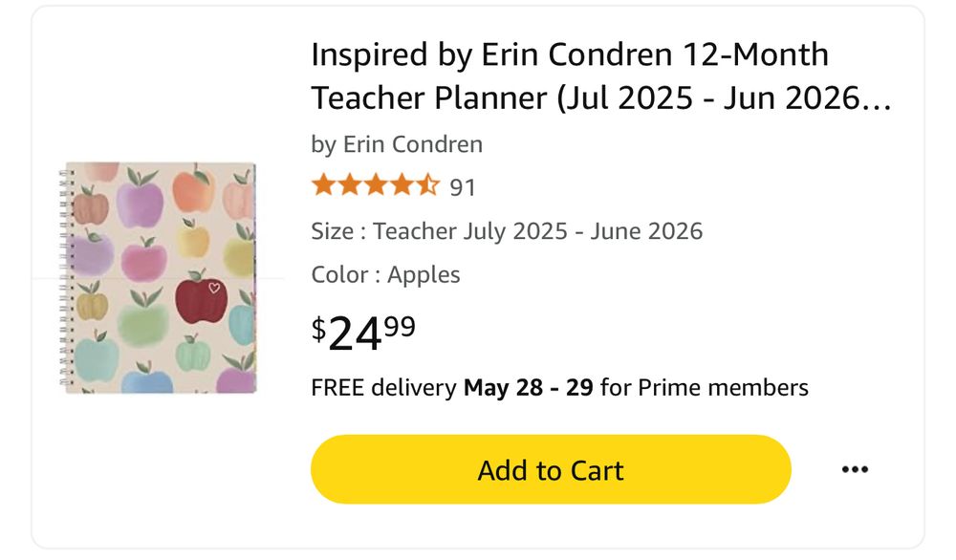Click the large green apple on cover
956x560 pixels.
[143, 322]
